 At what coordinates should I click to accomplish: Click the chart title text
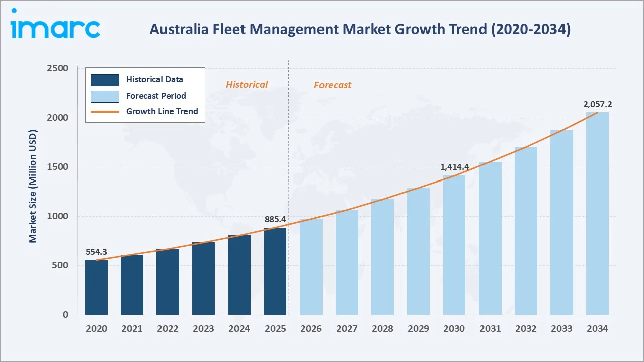[x=360, y=29]
